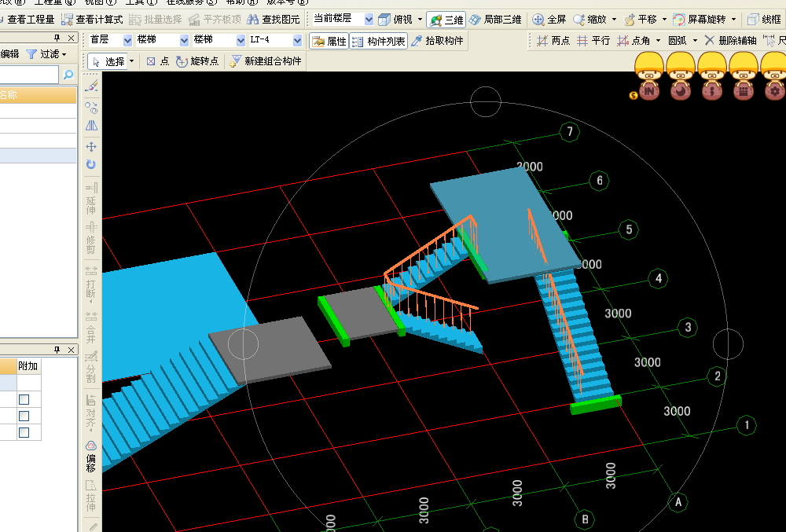Click 新建组合构件 icon
The image size is (786, 532).
[235, 61]
